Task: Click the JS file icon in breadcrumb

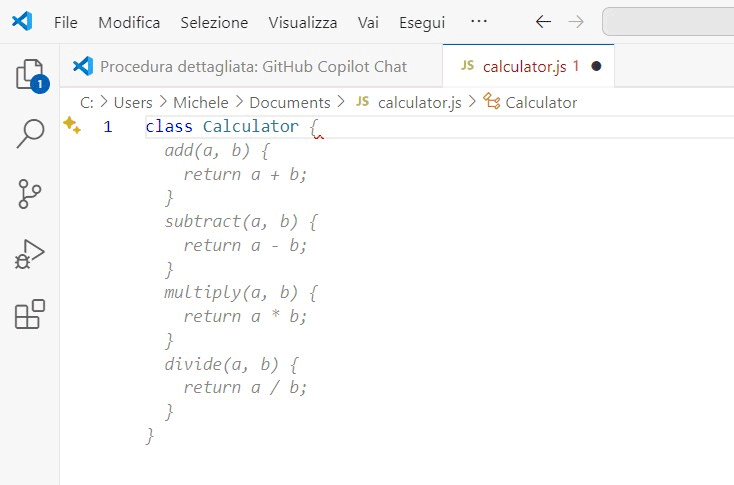Action: 362,102
